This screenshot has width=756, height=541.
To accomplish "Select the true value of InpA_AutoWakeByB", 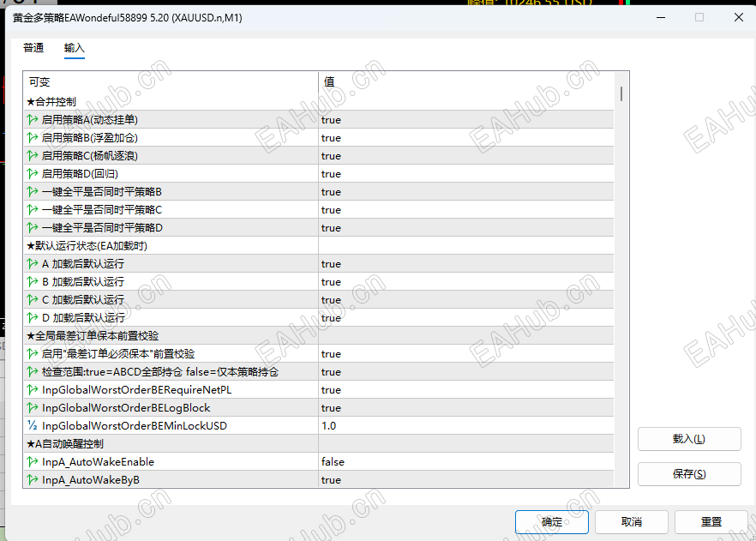I will 331,480.
